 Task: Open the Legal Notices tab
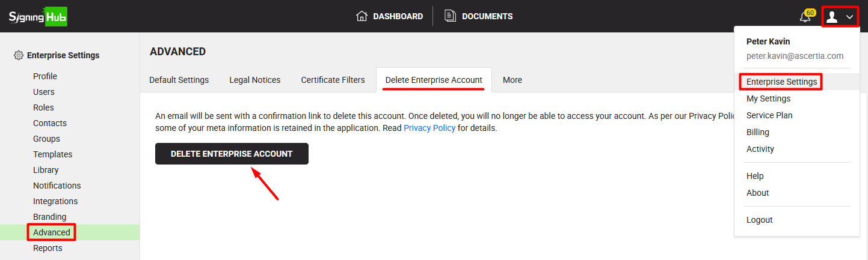click(x=254, y=80)
